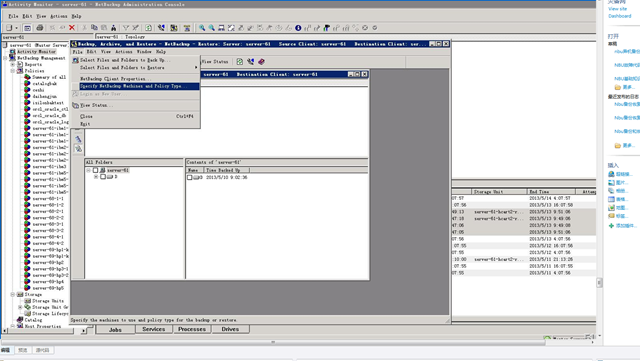Collapse the NetBackup Management node
Viewport: 640px width, 361px height.
tap(5, 58)
